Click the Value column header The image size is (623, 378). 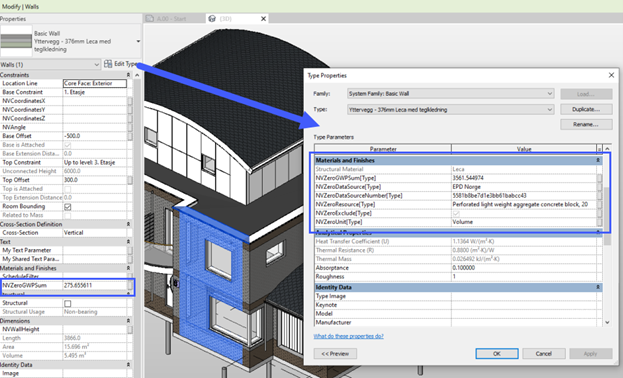pos(524,149)
